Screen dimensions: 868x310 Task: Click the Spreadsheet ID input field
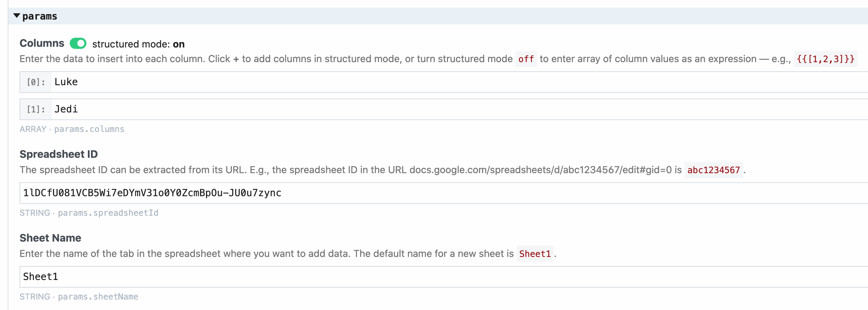(x=443, y=193)
